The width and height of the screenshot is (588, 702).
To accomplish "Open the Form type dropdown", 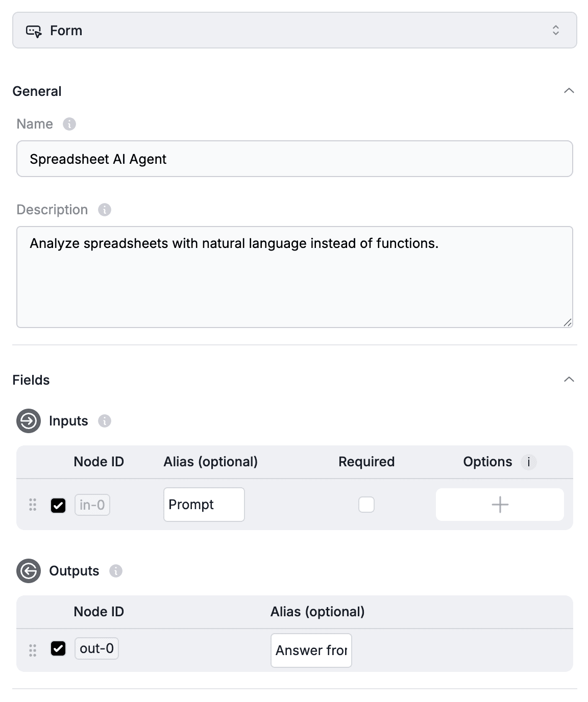I will [295, 31].
